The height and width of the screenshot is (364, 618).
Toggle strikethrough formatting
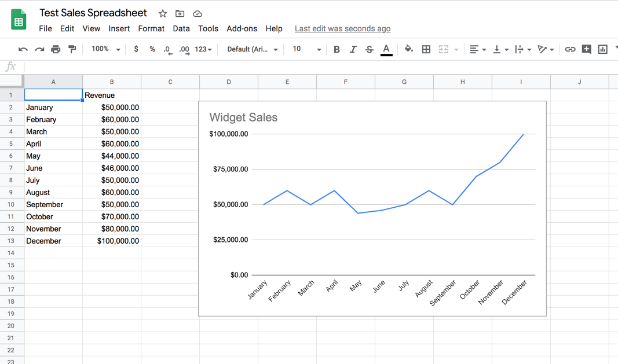pyautogui.click(x=370, y=49)
